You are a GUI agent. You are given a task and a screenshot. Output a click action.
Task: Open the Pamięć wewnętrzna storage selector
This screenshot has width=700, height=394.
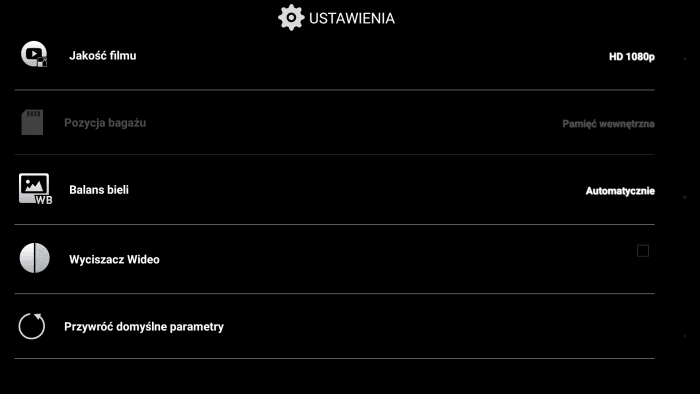click(x=608, y=124)
